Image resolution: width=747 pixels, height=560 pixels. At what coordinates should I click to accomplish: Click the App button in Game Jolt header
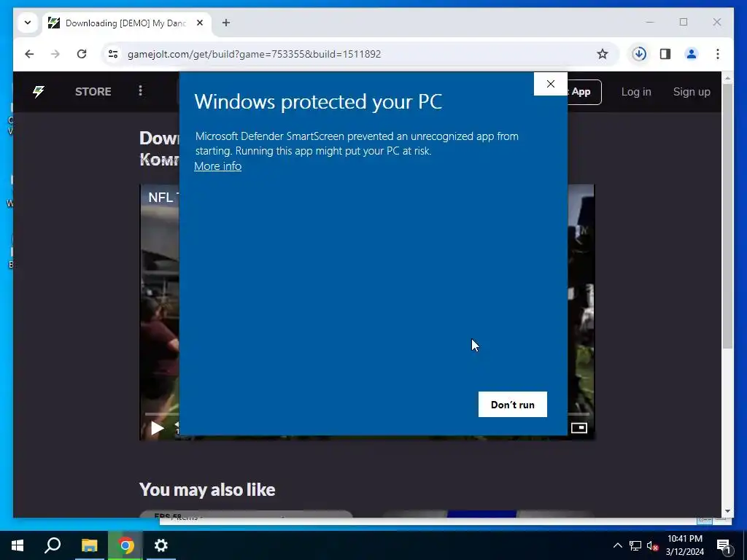tap(584, 92)
